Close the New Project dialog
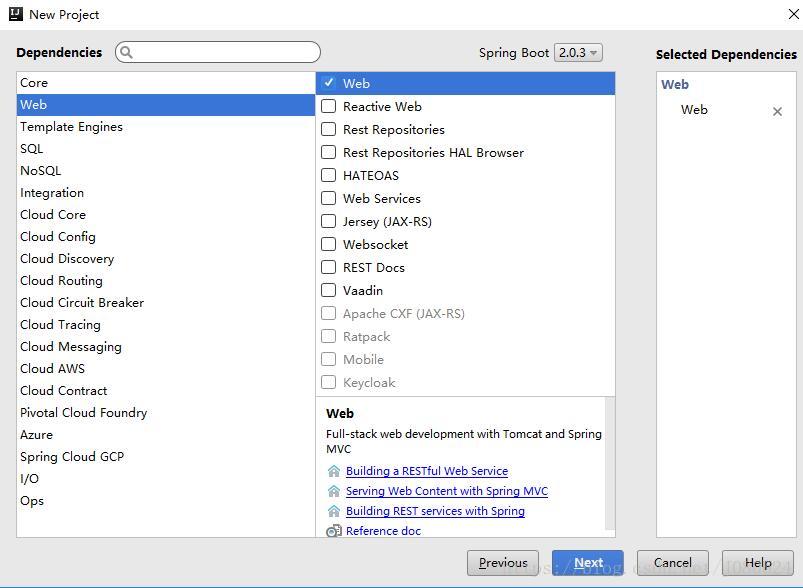This screenshot has height=588, width=803. click(x=793, y=14)
